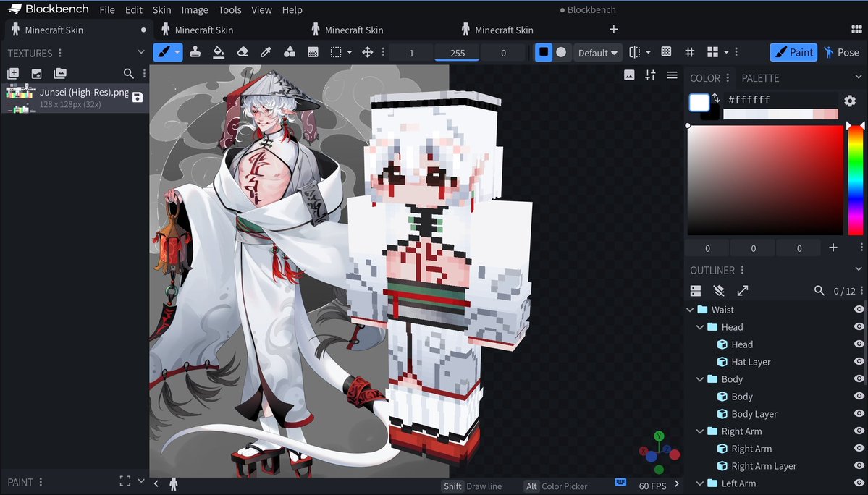The height and width of the screenshot is (495, 868).
Task: Open the Edit menu
Action: (x=133, y=10)
